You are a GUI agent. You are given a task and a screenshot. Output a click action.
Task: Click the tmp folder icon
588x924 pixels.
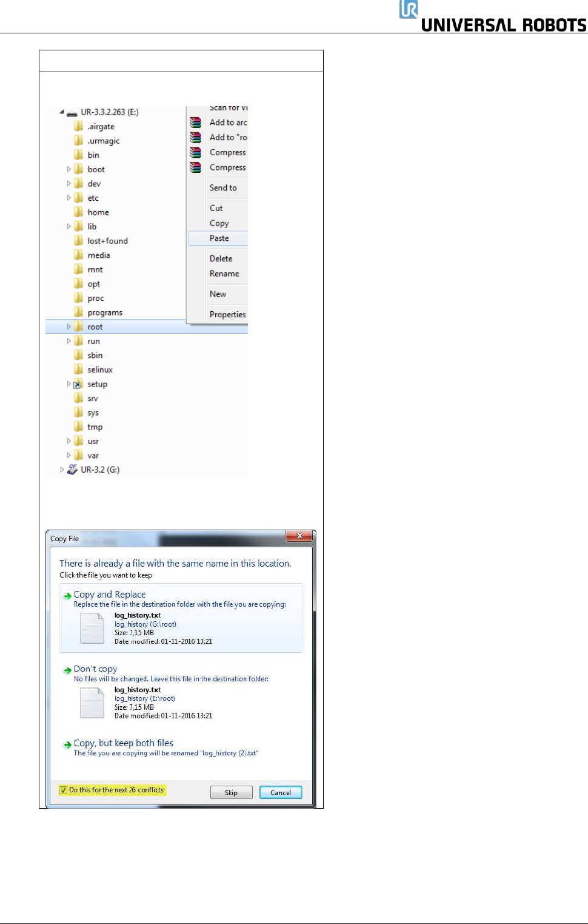(79, 427)
